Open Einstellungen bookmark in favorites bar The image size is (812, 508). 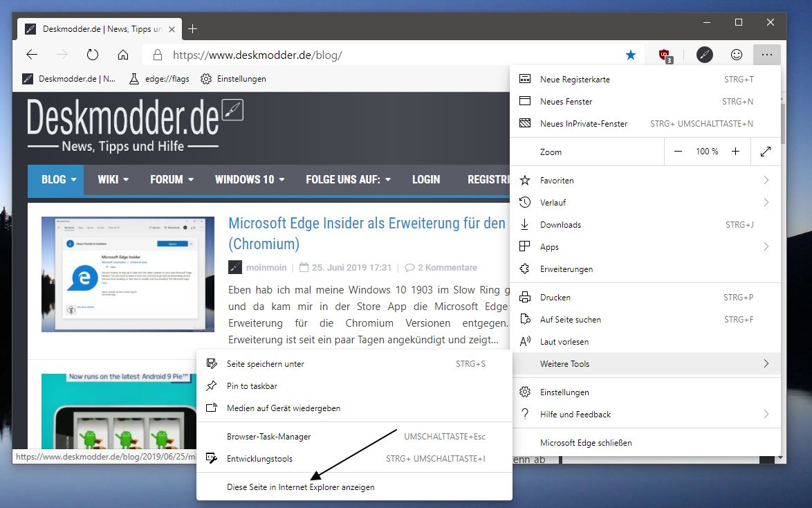coord(234,79)
